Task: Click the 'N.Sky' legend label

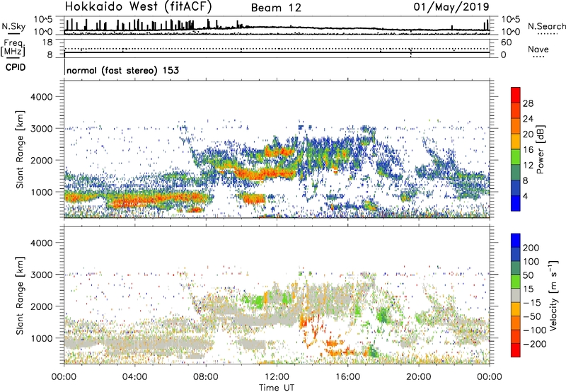Action: 13,26
